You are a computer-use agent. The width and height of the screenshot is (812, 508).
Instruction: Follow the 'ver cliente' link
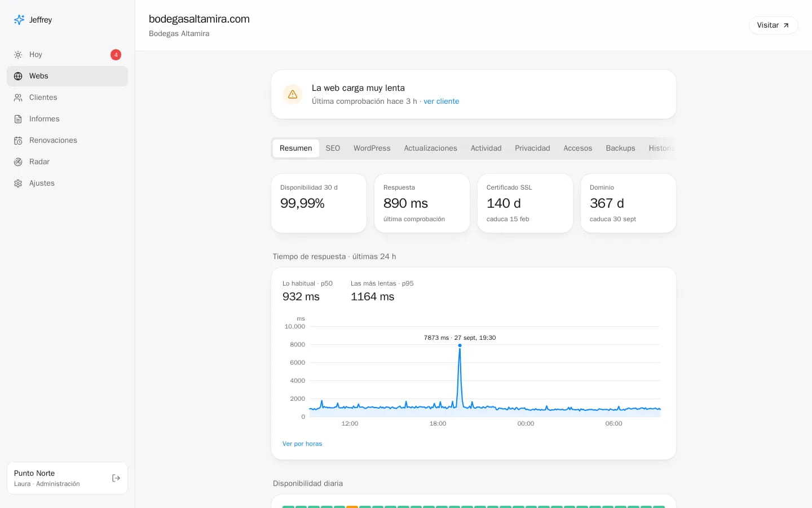pyautogui.click(x=442, y=102)
